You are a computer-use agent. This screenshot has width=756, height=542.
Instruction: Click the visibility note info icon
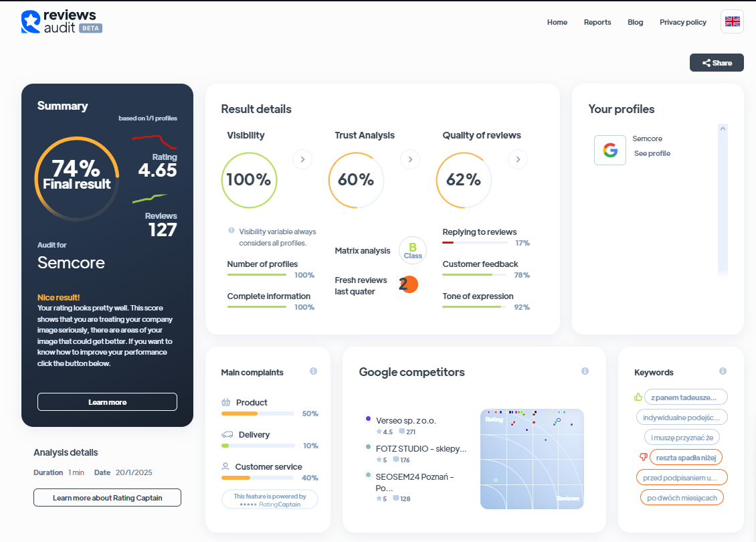pyautogui.click(x=231, y=230)
